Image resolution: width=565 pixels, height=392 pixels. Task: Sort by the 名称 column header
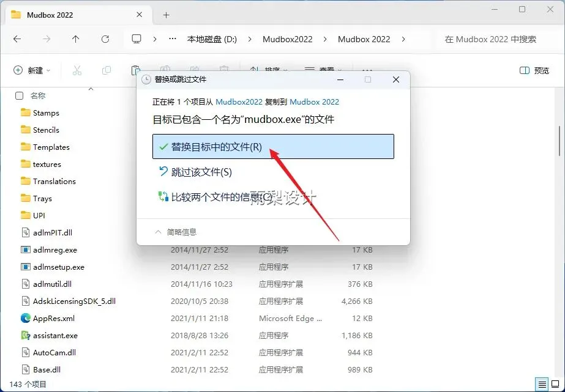click(x=38, y=95)
